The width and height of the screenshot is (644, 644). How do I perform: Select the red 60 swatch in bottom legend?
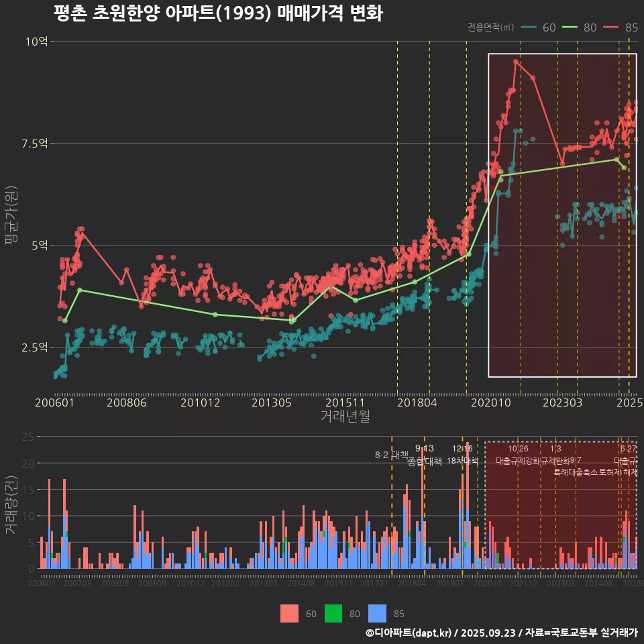[x=289, y=613]
